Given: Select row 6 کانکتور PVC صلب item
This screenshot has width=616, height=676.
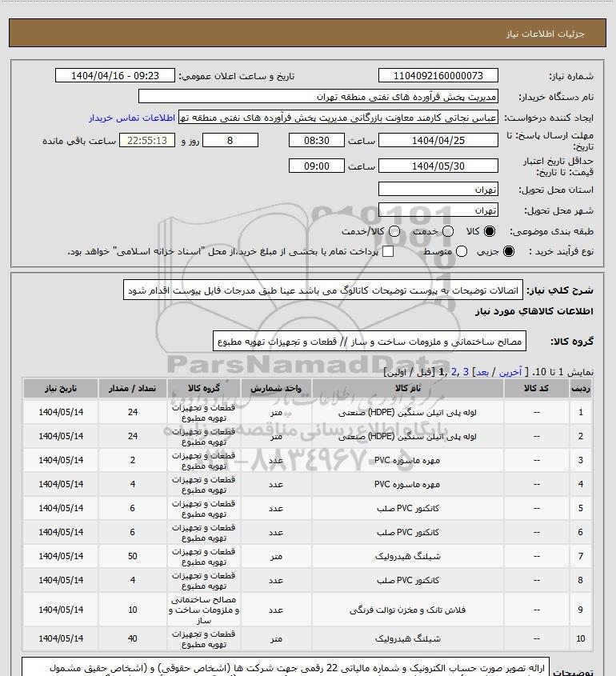Looking at the screenshot, I should tap(407, 533).
